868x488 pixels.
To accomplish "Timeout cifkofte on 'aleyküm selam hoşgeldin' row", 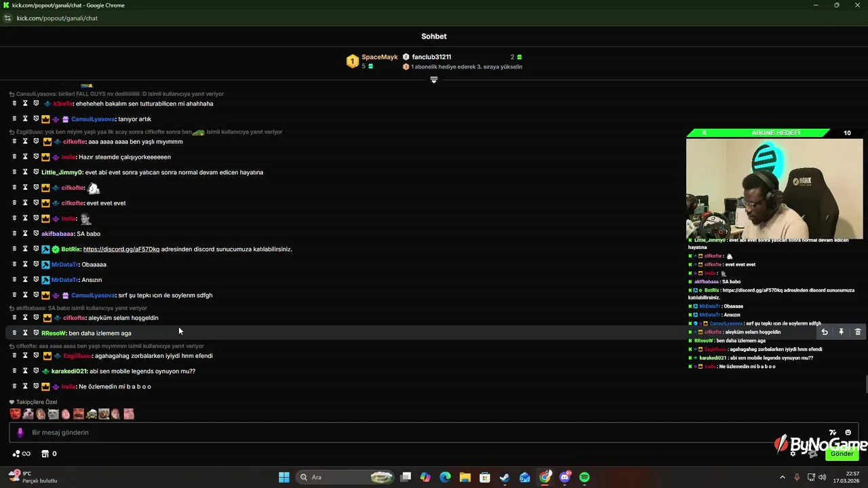I will [x=25, y=317].
